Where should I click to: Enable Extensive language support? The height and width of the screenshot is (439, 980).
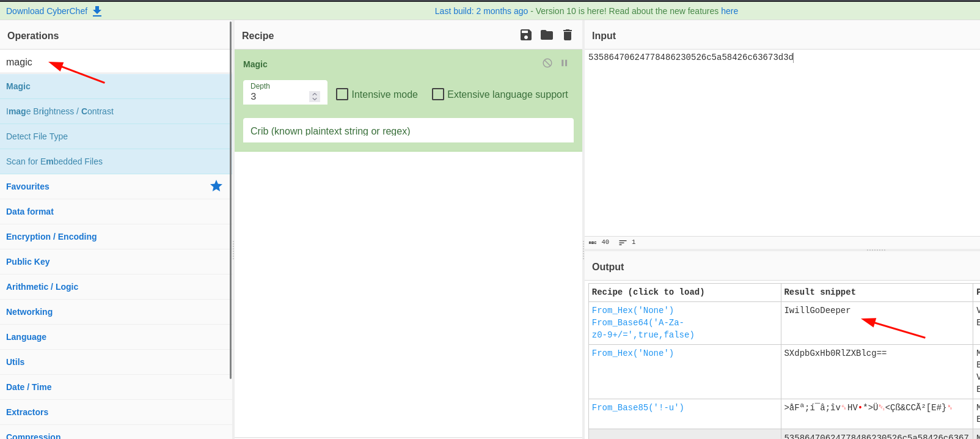coord(438,94)
